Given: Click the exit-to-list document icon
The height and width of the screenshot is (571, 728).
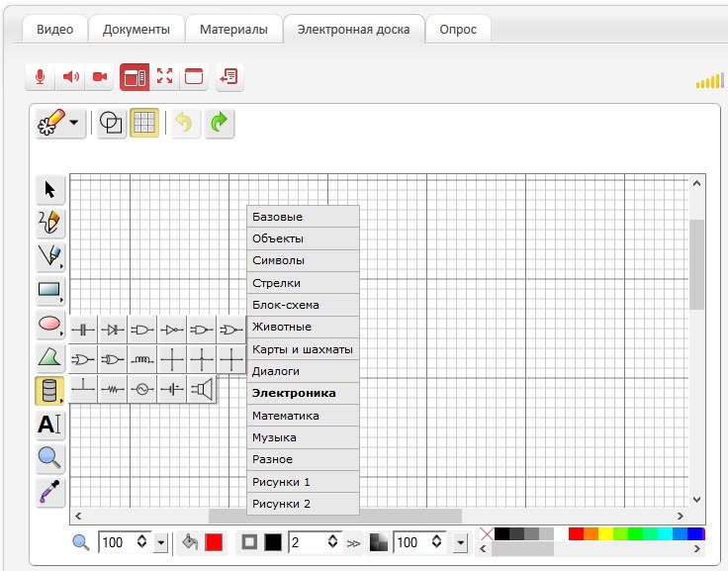Looking at the screenshot, I should pos(229,76).
